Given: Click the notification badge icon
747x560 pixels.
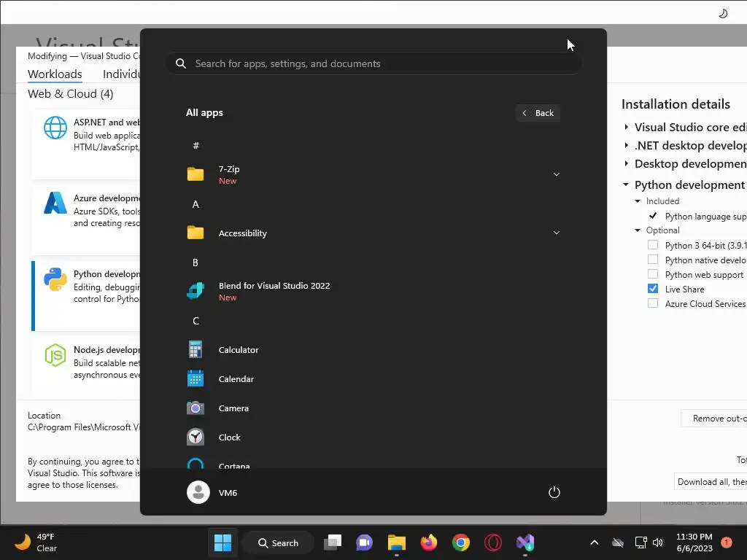Looking at the screenshot, I should point(726,542).
